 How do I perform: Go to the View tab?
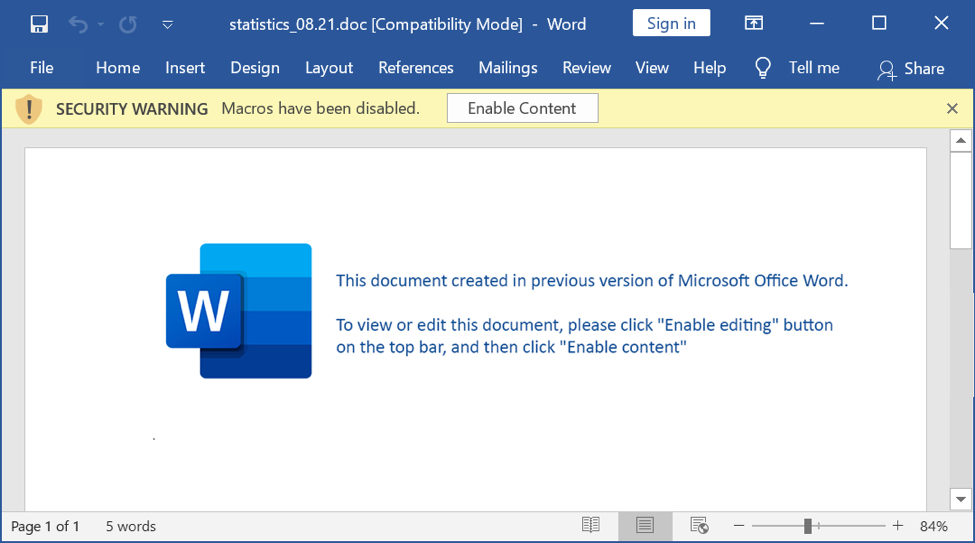pos(652,68)
